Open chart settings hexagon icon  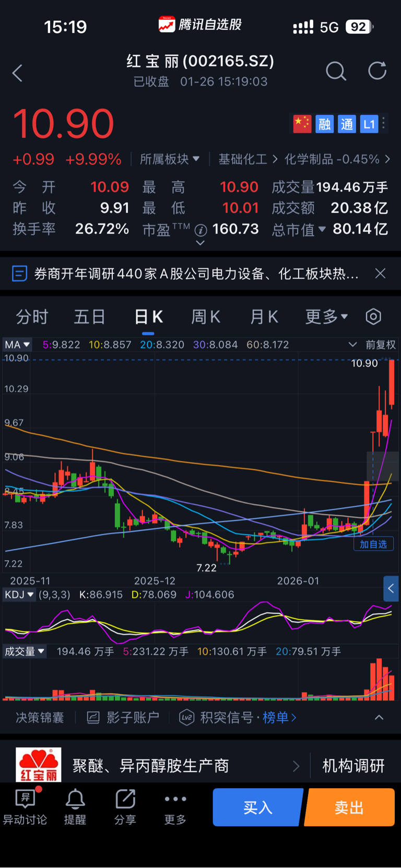[x=373, y=316]
